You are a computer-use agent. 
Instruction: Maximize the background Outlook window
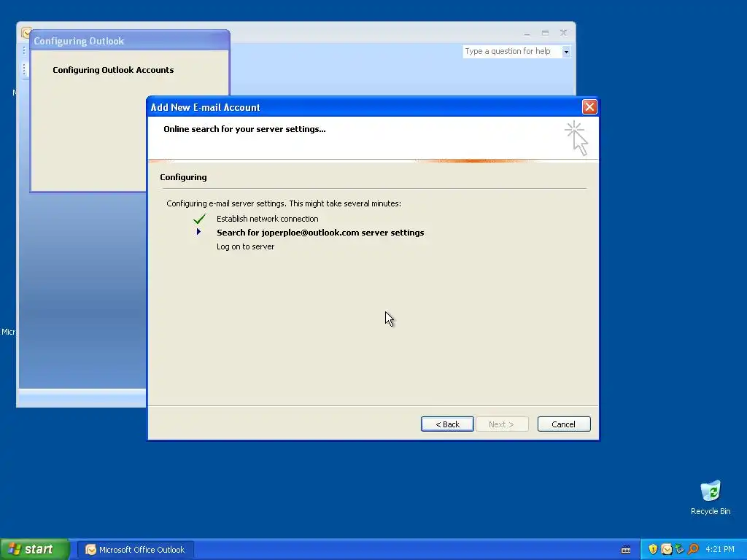coord(545,33)
